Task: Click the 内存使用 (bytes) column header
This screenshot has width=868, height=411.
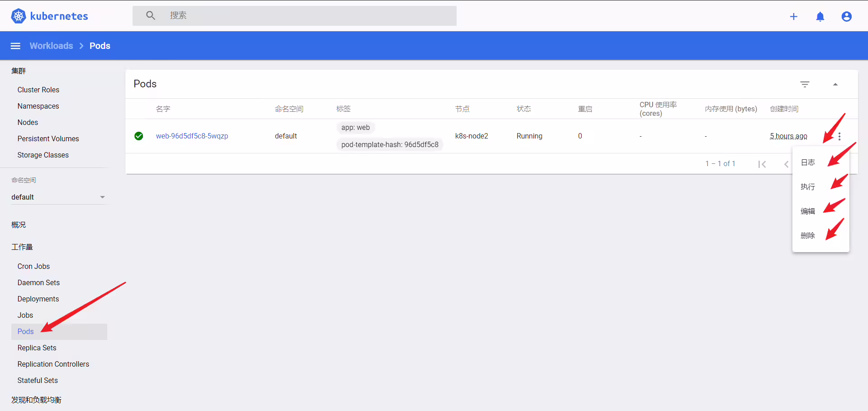Action: pos(731,109)
